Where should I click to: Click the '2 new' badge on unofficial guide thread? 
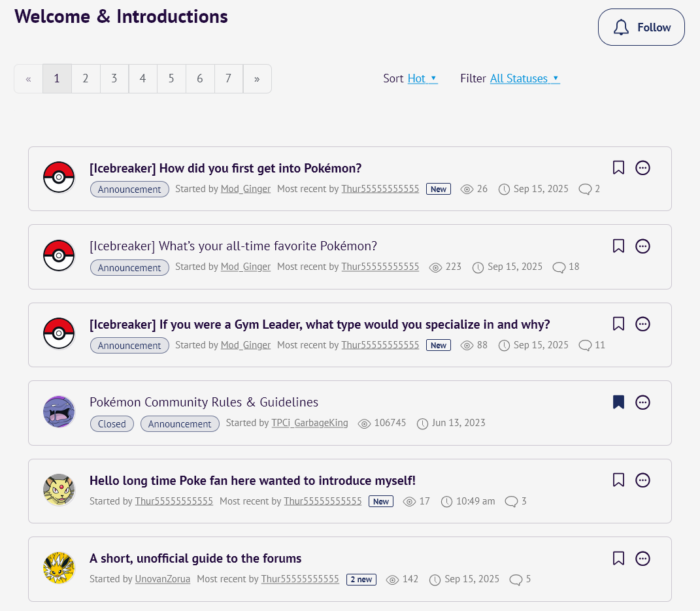pos(361,580)
